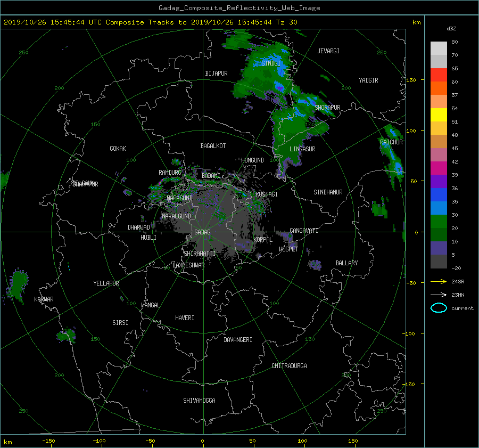Click the RAMDURG city label
The image size is (479, 448).
(x=170, y=173)
